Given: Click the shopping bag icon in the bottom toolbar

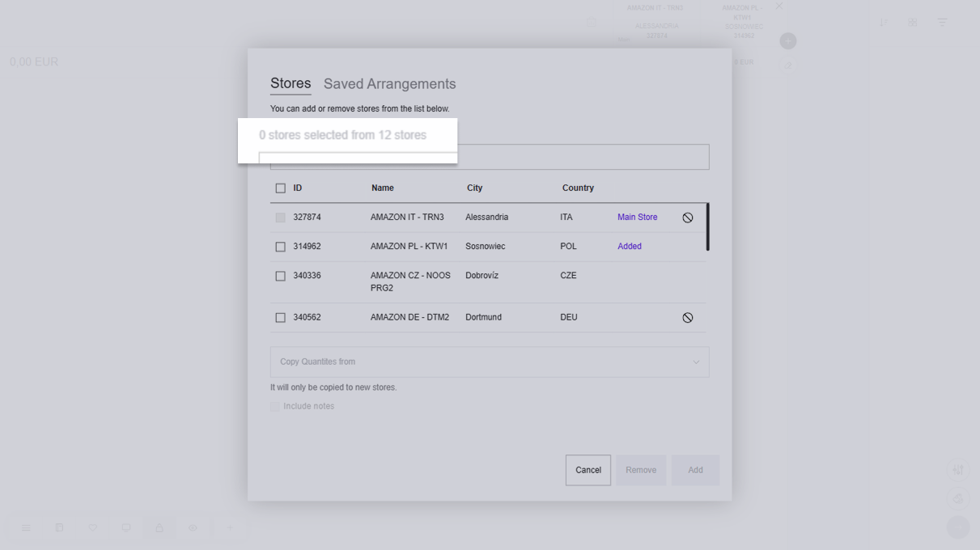Looking at the screenshot, I should click(x=159, y=528).
